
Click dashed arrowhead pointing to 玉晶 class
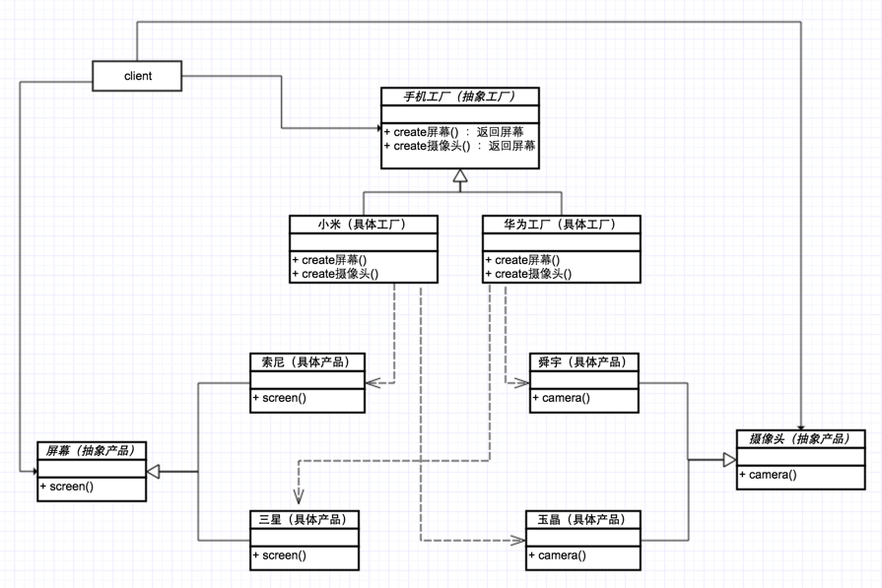(517, 540)
